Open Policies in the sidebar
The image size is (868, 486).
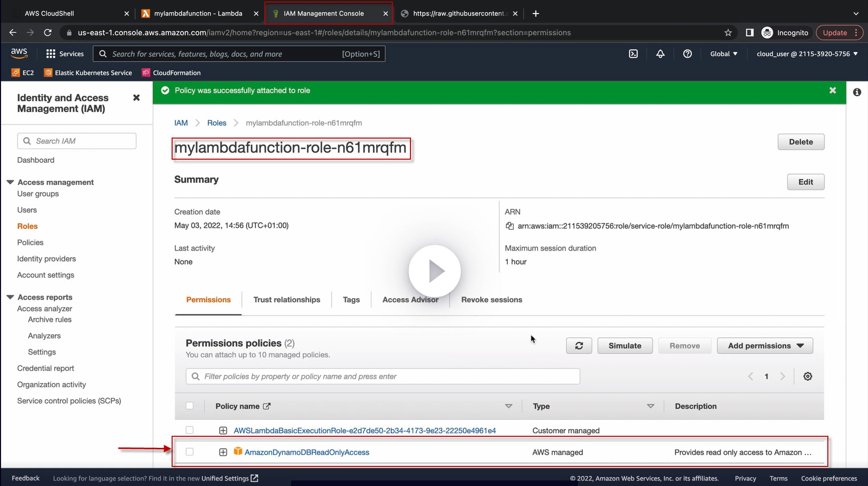click(30, 242)
